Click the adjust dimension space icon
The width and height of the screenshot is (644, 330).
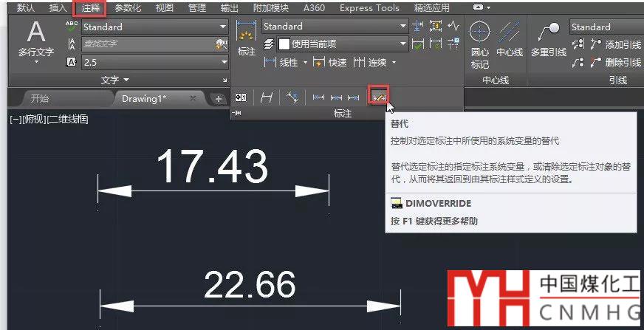click(436, 26)
